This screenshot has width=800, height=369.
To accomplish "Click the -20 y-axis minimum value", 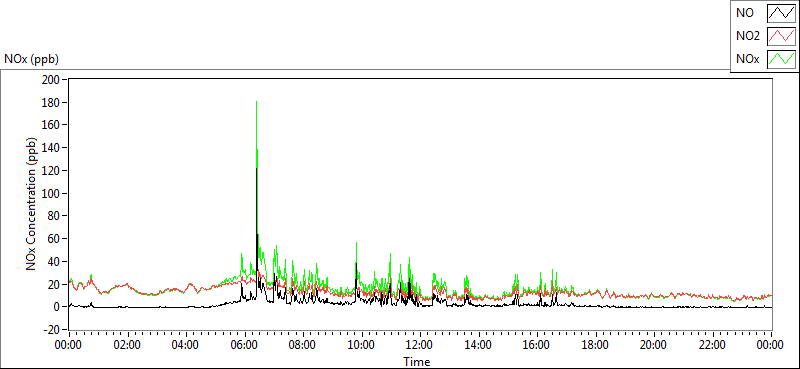I will pyautogui.click(x=51, y=329).
